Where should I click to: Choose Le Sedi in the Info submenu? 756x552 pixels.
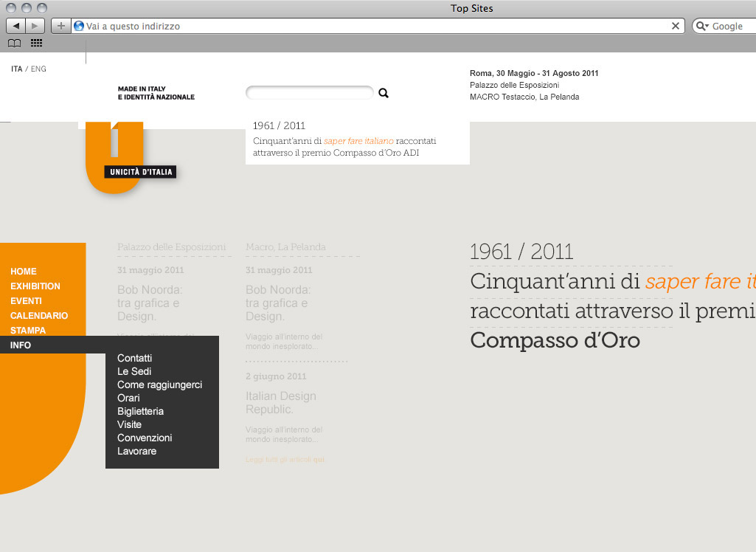(x=134, y=371)
